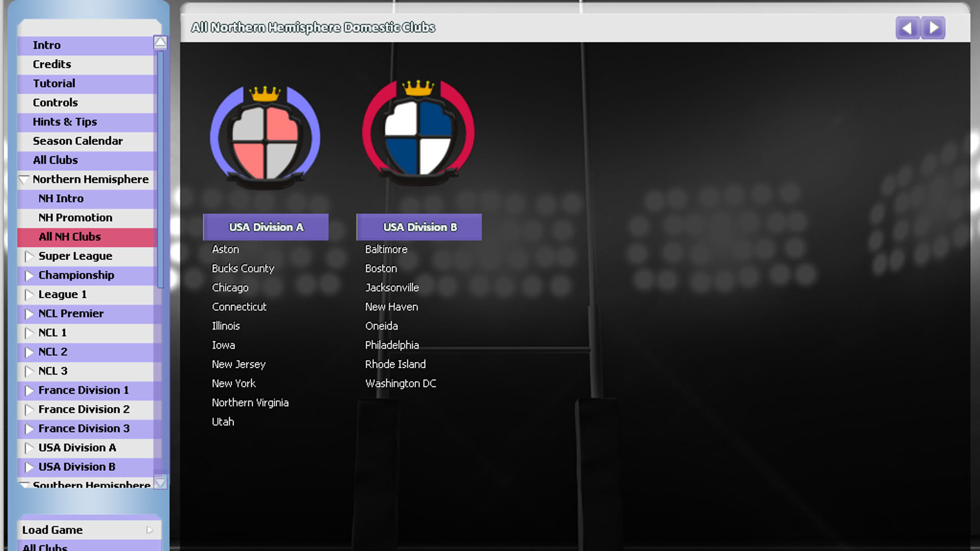Expand France Division 3 arrow
The image size is (980, 551).
[29, 429]
